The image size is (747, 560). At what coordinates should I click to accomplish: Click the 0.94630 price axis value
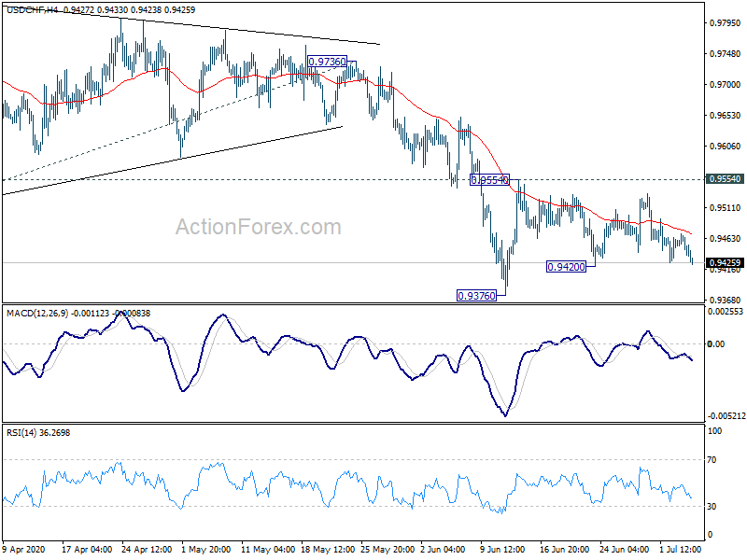[726, 239]
